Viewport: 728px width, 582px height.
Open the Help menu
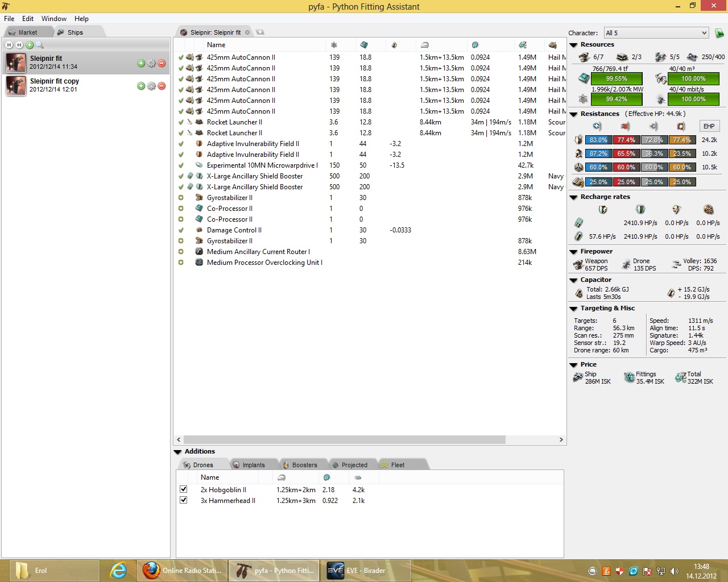(x=81, y=19)
